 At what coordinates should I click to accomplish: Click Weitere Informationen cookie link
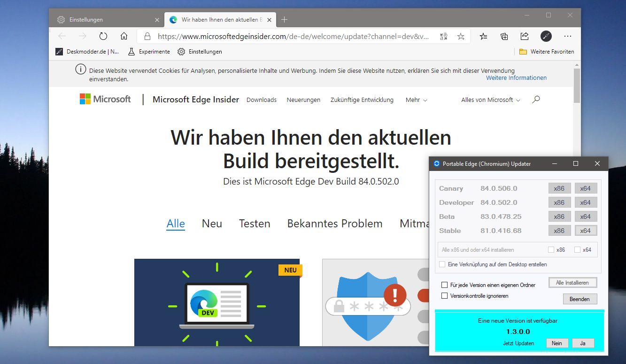516,78
